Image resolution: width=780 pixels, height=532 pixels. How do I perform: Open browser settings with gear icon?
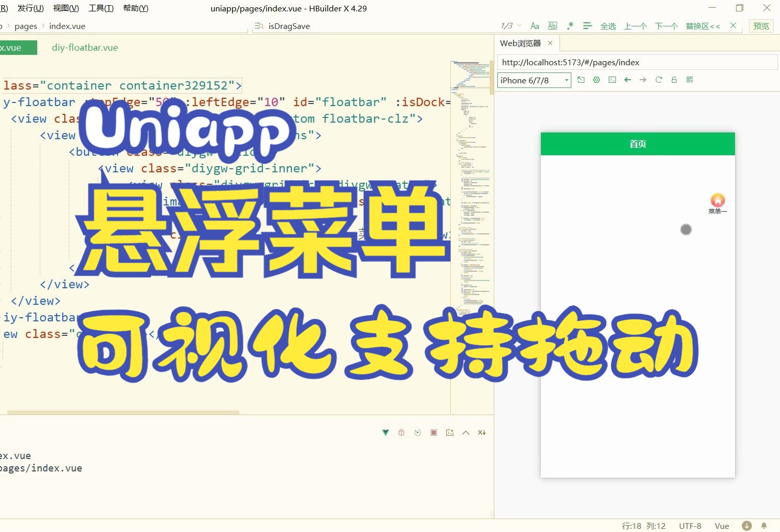click(596, 80)
